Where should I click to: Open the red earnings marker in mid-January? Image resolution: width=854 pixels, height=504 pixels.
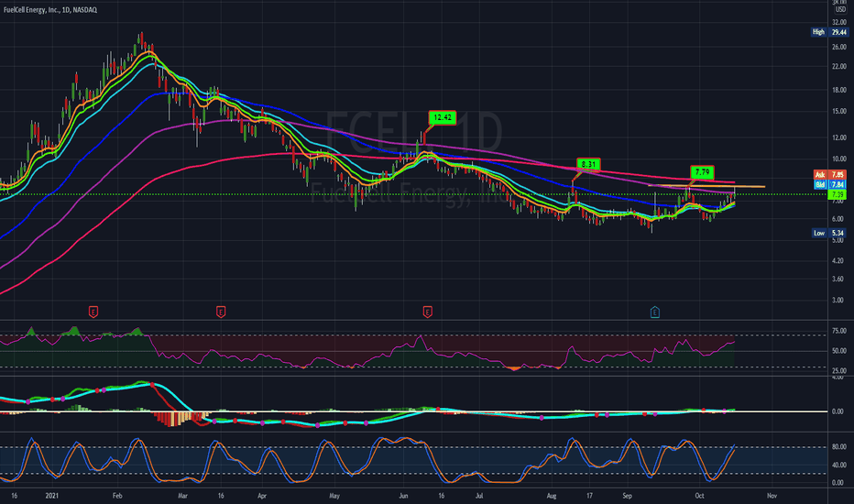93,312
